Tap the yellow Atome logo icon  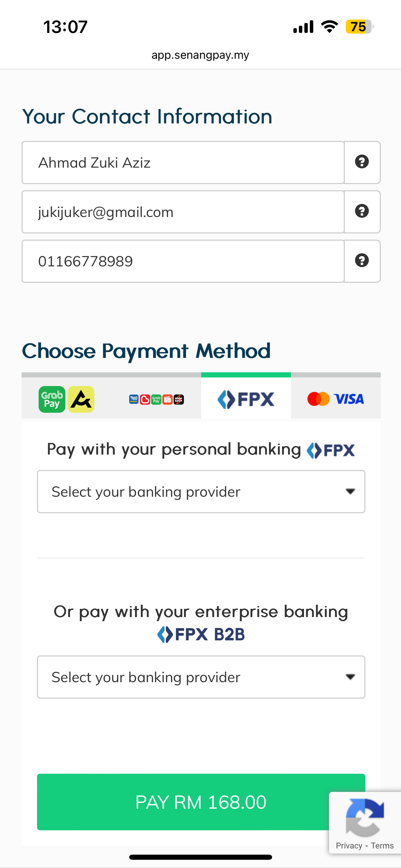(x=81, y=399)
